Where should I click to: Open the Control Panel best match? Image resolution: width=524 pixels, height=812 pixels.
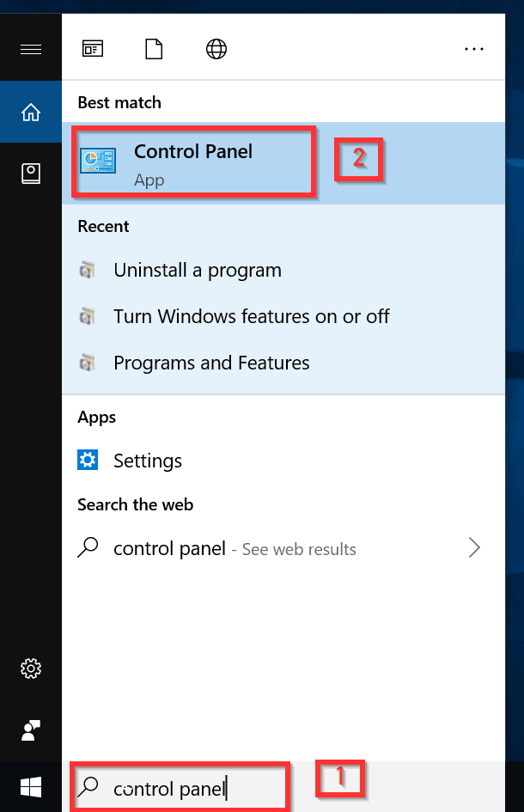283,163
